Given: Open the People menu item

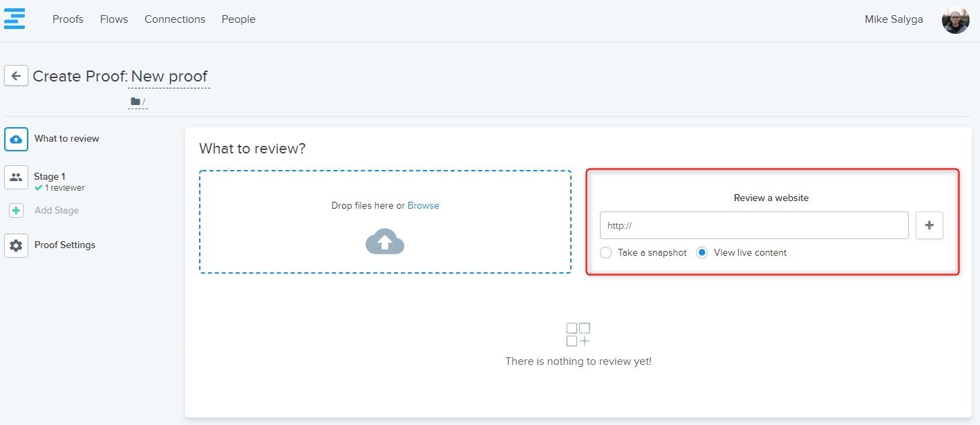Looking at the screenshot, I should (x=238, y=19).
